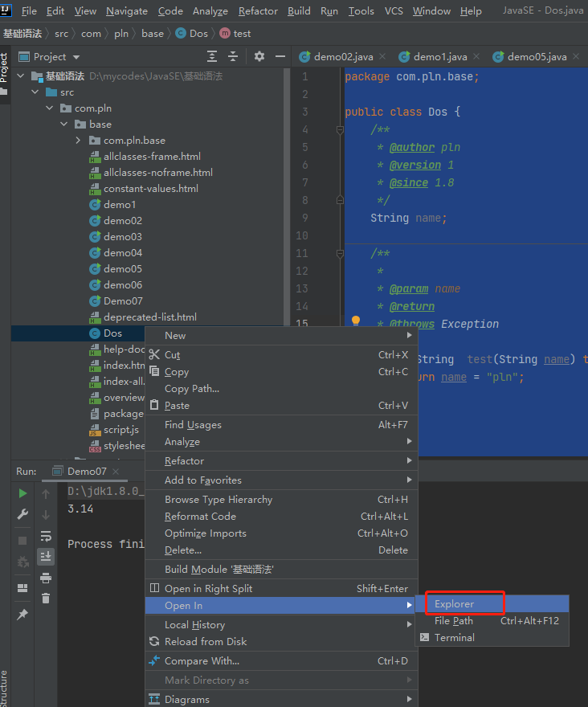This screenshot has height=707, width=588.
Task: Select Find Usages from context menu
Action: pyautogui.click(x=281, y=425)
